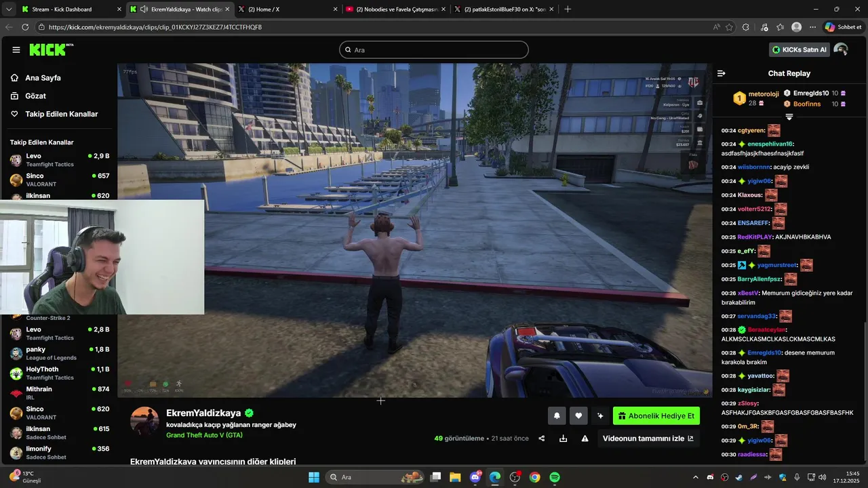This screenshot has height=488, width=868.
Task: Open limonify channel in sidebar
Action: point(60,452)
